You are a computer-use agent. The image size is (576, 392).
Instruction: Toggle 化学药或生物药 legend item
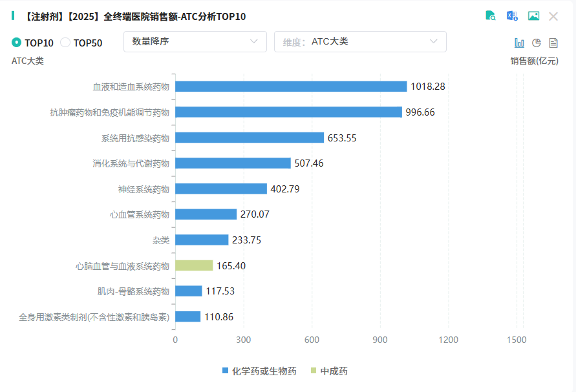pyautogui.click(x=259, y=371)
